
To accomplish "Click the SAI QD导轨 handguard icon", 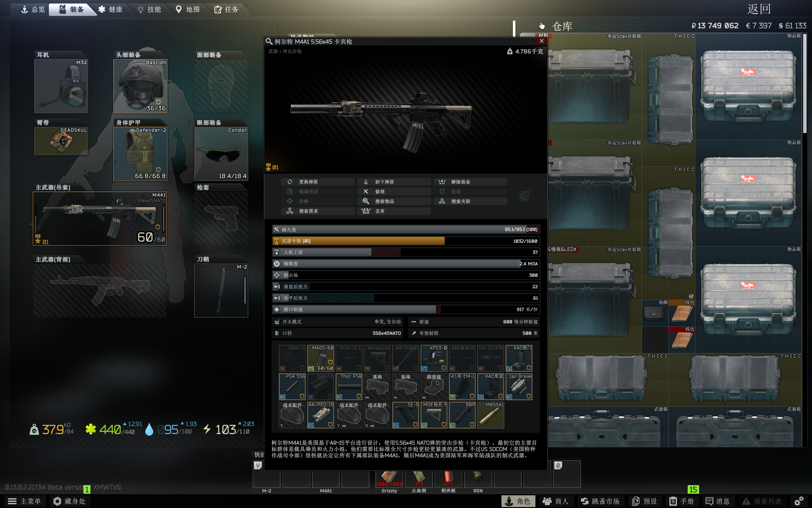I will click(491, 358).
